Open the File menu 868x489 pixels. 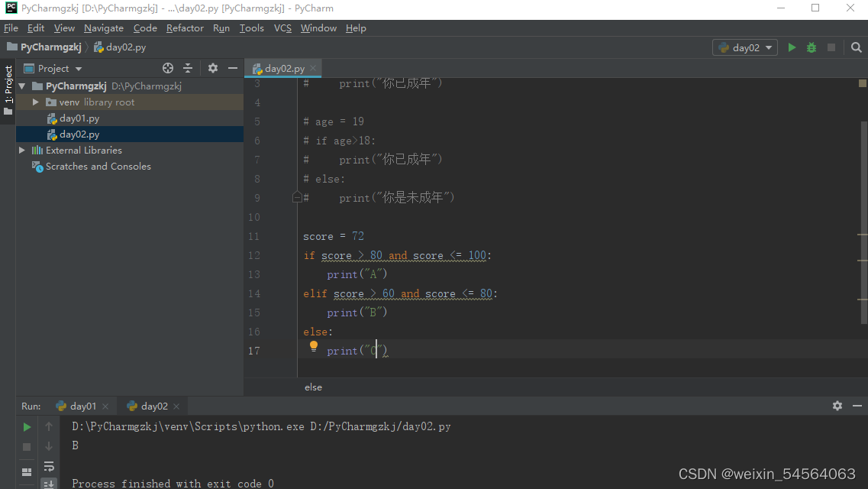(11, 28)
